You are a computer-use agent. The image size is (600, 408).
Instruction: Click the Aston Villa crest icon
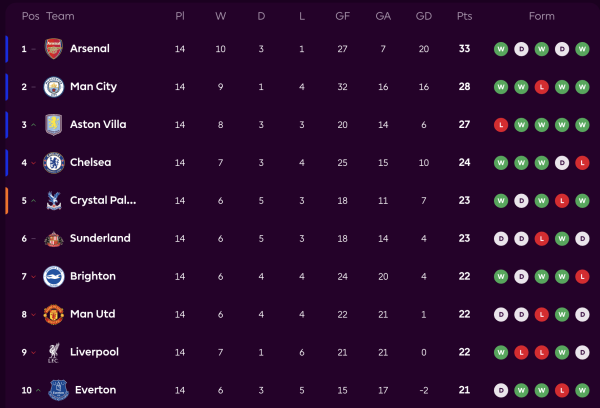pyautogui.click(x=54, y=124)
